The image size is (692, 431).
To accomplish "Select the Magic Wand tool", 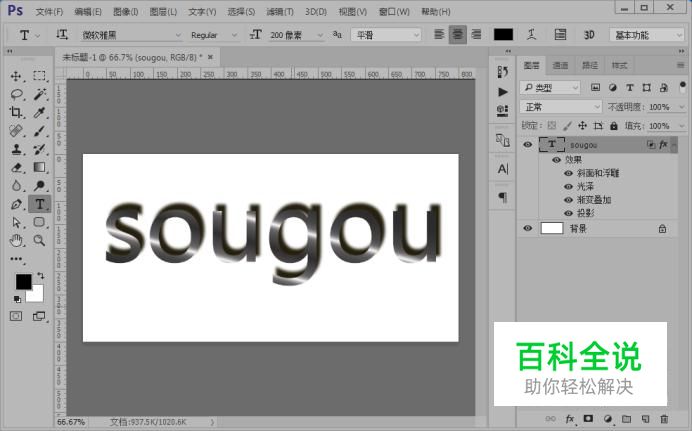I will coord(39,94).
